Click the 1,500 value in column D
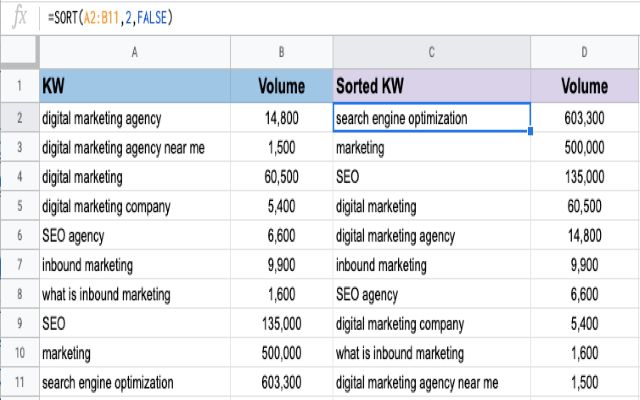This screenshot has height=400, width=640. (x=584, y=382)
